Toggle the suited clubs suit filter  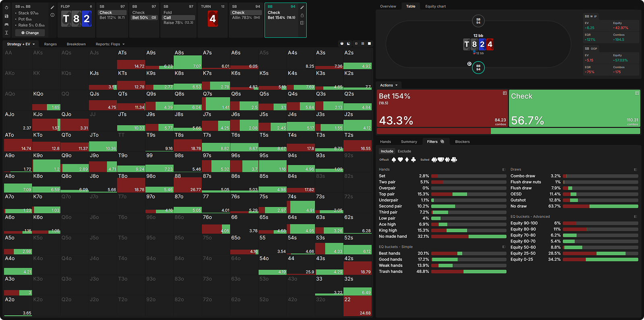tap(454, 160)
